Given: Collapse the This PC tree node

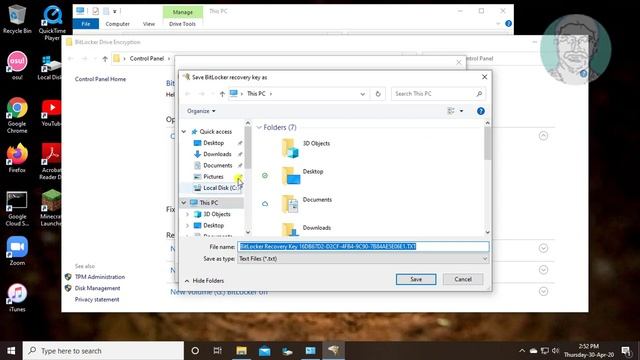Looking at the screenshot, I should pyautogui.click(x=184, y=202).
